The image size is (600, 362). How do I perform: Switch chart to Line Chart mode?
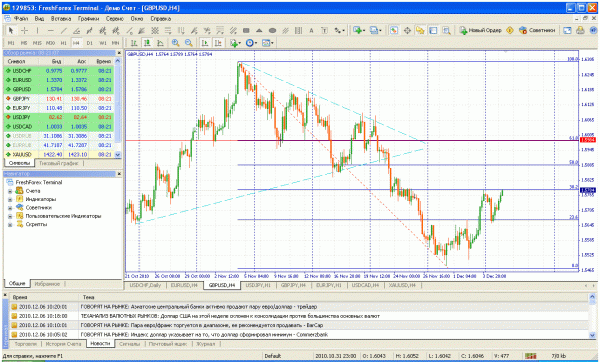(x=160, y=43)
